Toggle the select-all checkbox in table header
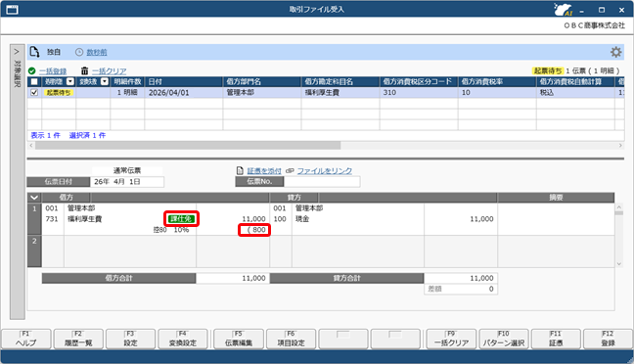The width and height of the screenshot is (634, 364). pyautogui.click(x=34, y=81)
